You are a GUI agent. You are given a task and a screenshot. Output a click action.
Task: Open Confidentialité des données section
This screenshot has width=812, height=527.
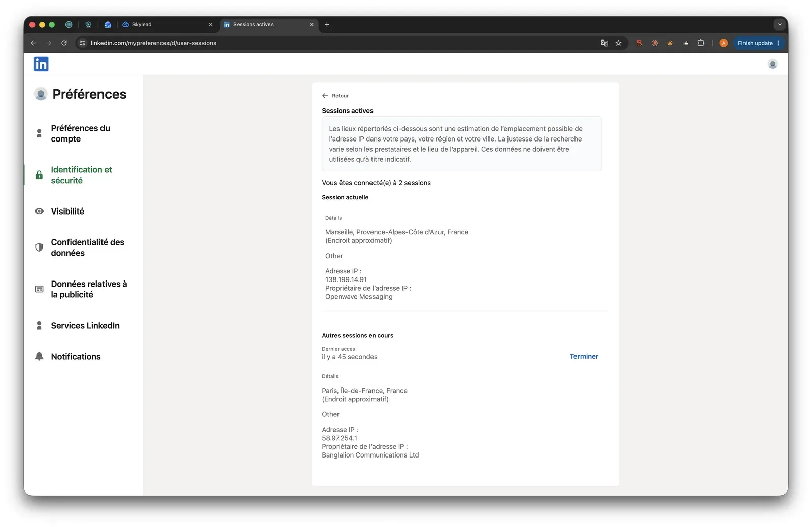coord(88,248)
